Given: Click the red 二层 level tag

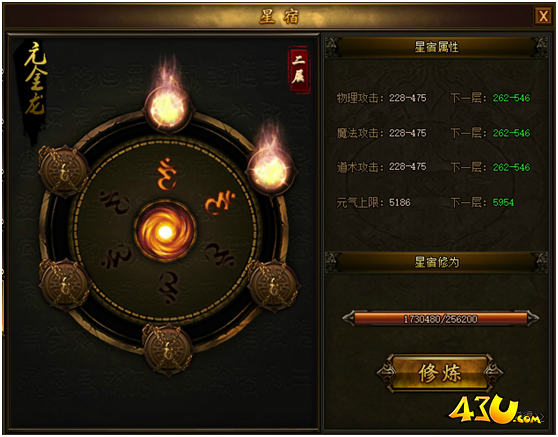Looking at the screenshot, I should click(298, 70).
